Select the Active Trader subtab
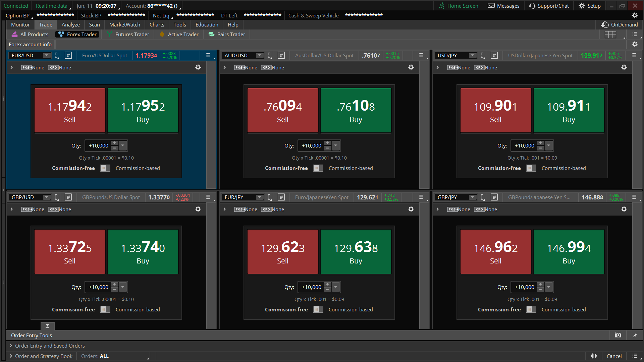 pos(179,35)
